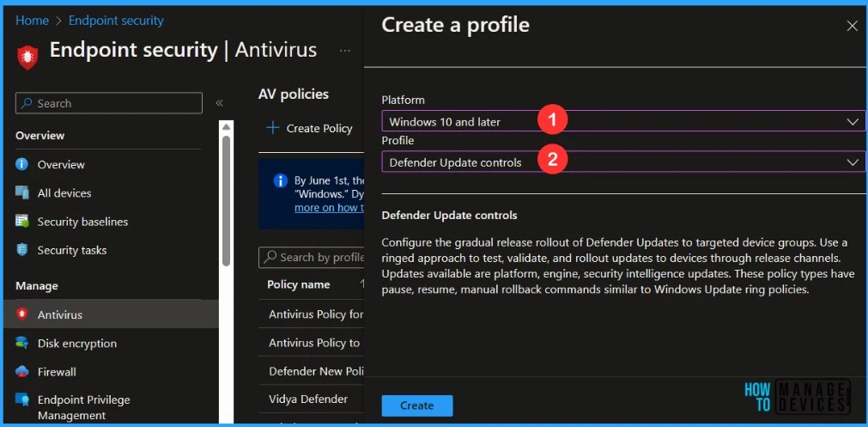
Task: Click the scrollbar up arrow
Action: 226,127
